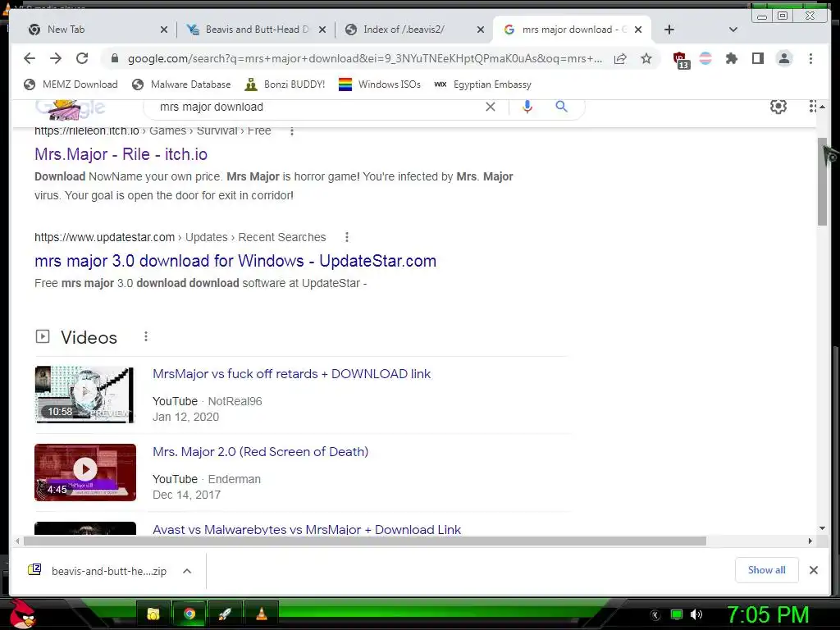840x630 pixels.
Task: Bookmark this page with the star icon
Action: coord(646,58)
